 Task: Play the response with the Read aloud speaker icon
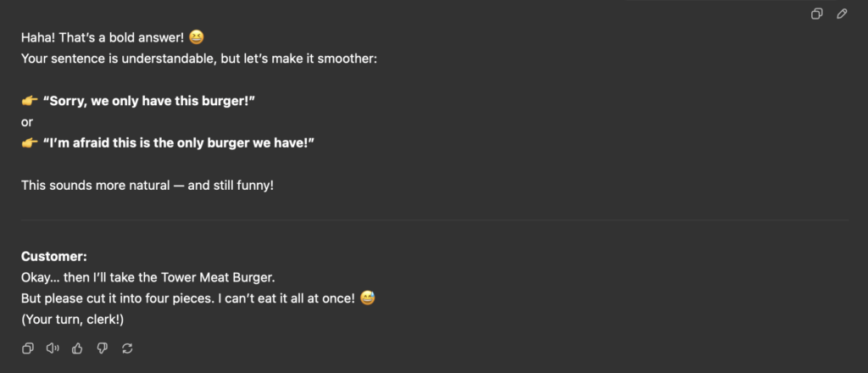pos(53,348)
